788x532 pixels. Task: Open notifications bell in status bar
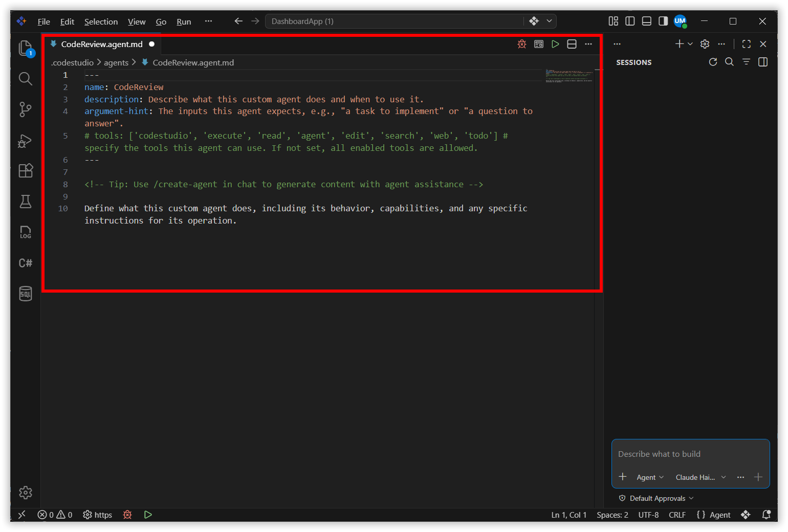click(767, 515)
